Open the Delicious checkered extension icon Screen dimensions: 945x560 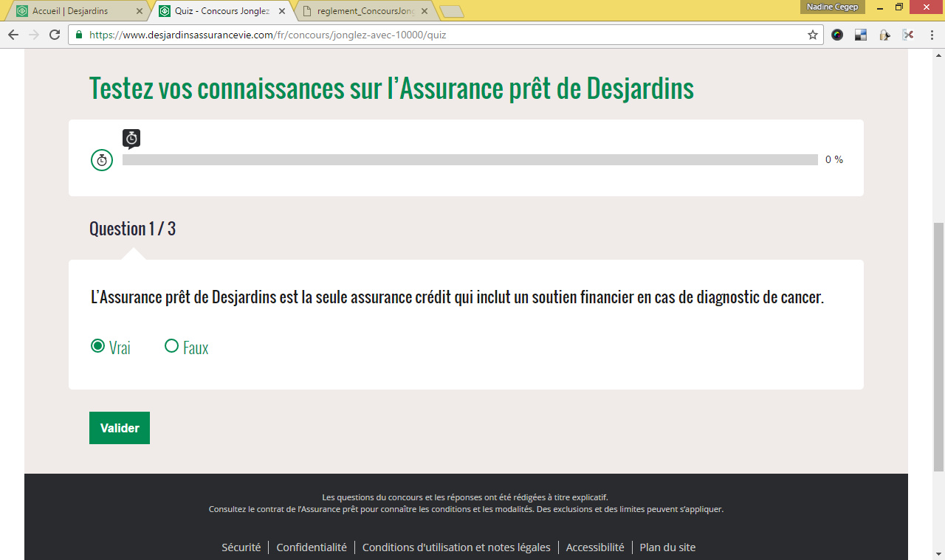click(861, 35)
